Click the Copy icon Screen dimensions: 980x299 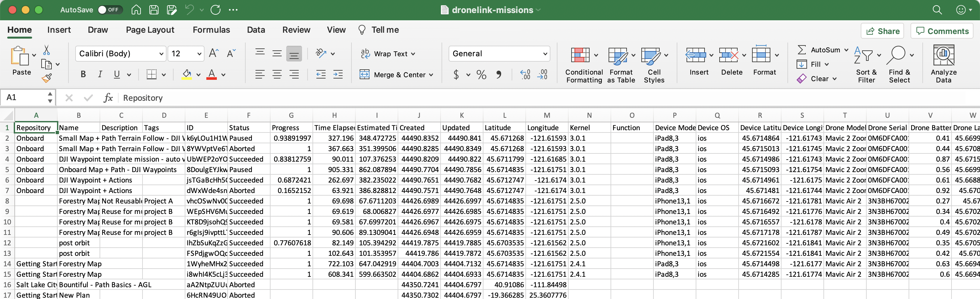coord(47,64)
